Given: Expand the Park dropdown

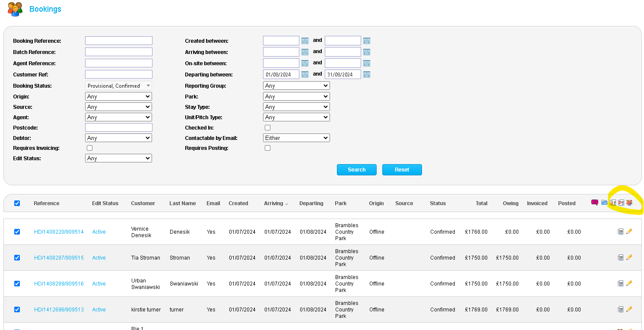Looking at the screenshot, I should tap(296, 97).
